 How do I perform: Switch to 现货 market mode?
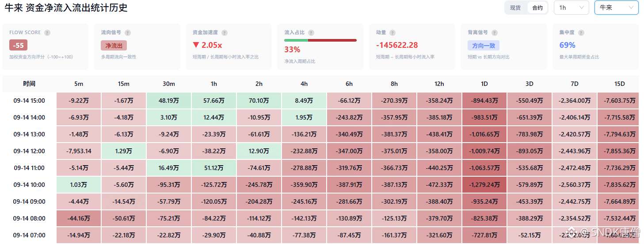click(515, 8)
